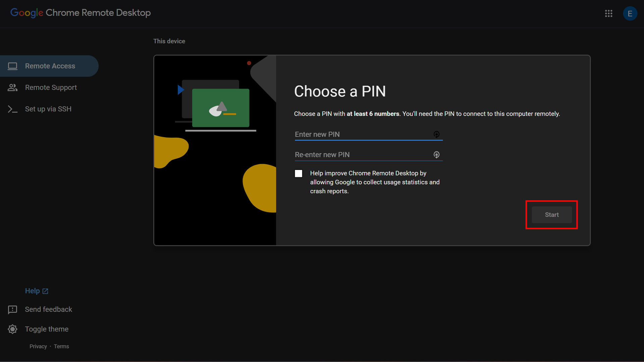Click the Remote Support people icon

tap(12, 87)
